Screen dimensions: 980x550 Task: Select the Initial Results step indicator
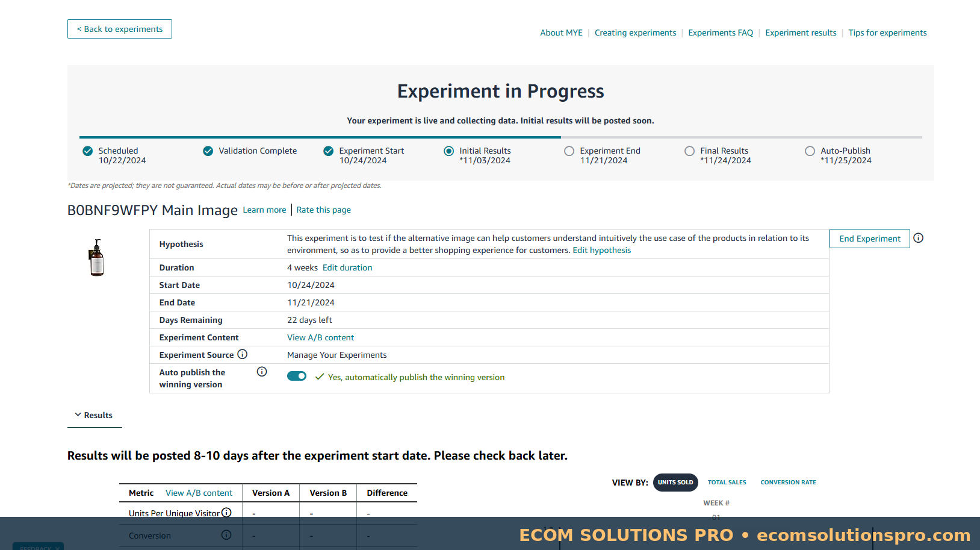pyautogui.click(x=449, y=151)
